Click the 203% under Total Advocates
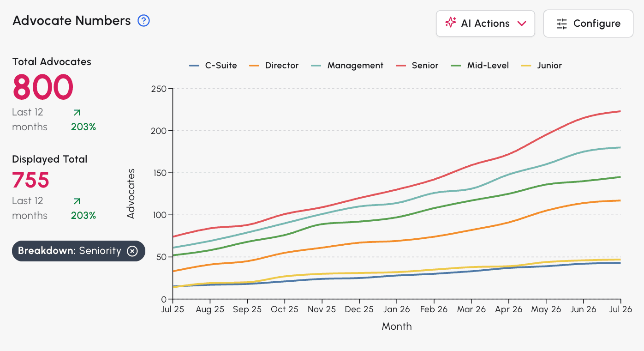The height and width of the screenshot is (351, 644). coord(83,127)
